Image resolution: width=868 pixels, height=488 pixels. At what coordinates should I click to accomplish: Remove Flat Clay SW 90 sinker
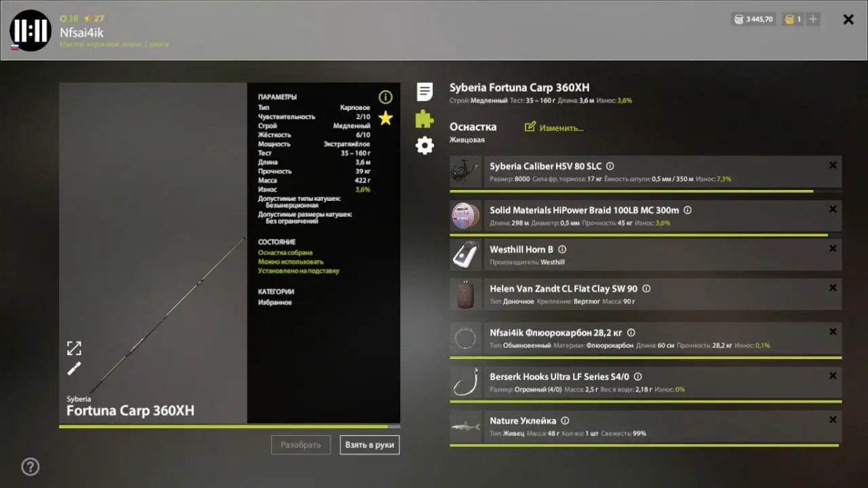click(833, 288)
